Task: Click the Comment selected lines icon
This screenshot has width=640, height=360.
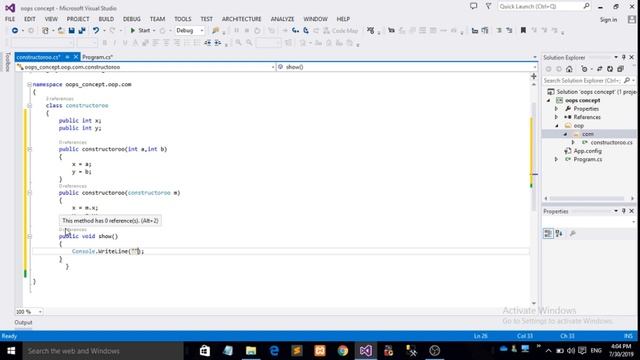Action: [499, 31]
